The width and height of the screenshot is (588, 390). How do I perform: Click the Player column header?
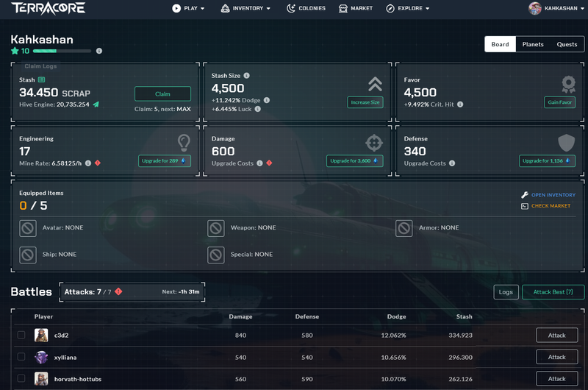pyautogui.click(x=43, y=316)
